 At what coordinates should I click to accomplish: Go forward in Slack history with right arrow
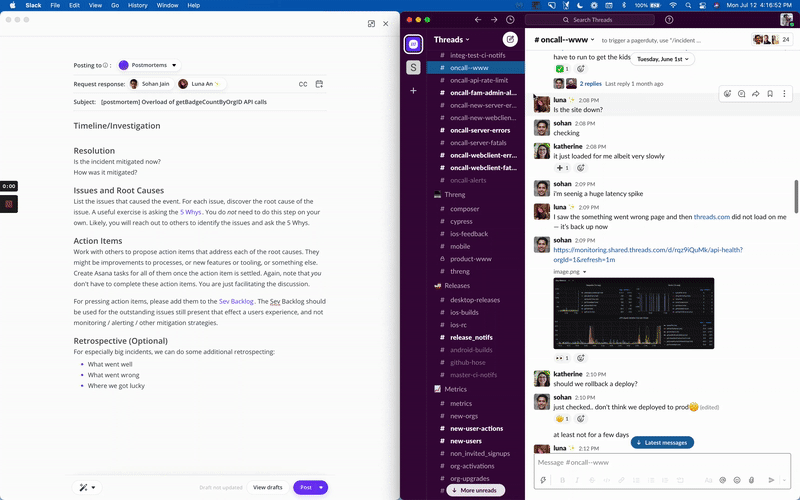[494, 20]
